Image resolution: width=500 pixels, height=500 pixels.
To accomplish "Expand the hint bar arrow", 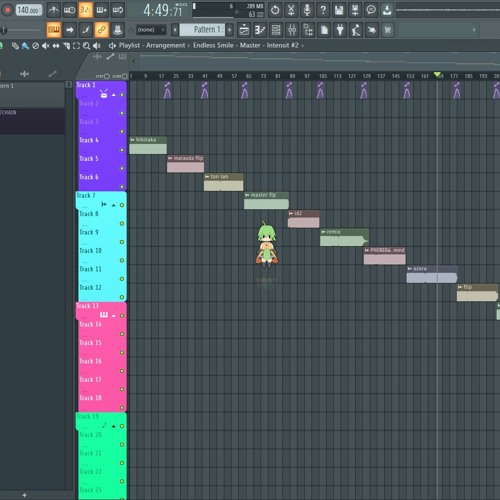I will [x=474, y=30].
